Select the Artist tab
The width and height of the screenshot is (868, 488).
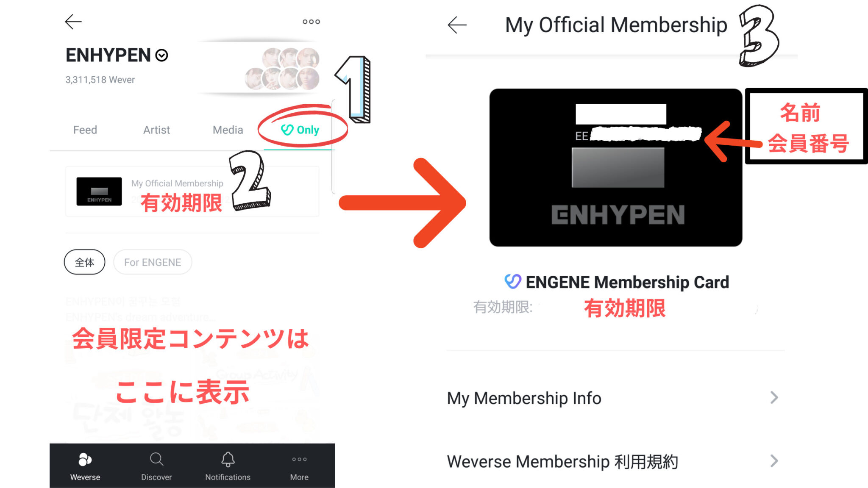(x=156, y=130)
